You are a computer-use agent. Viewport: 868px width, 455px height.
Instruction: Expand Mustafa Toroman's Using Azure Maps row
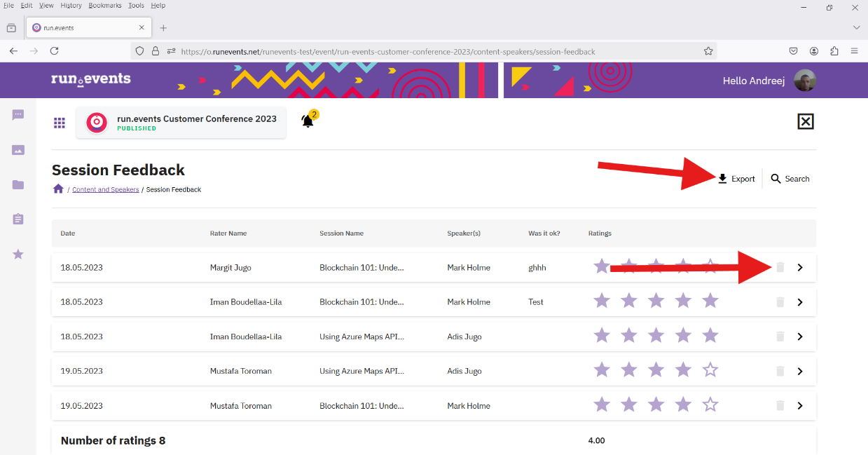pos(800,372)
